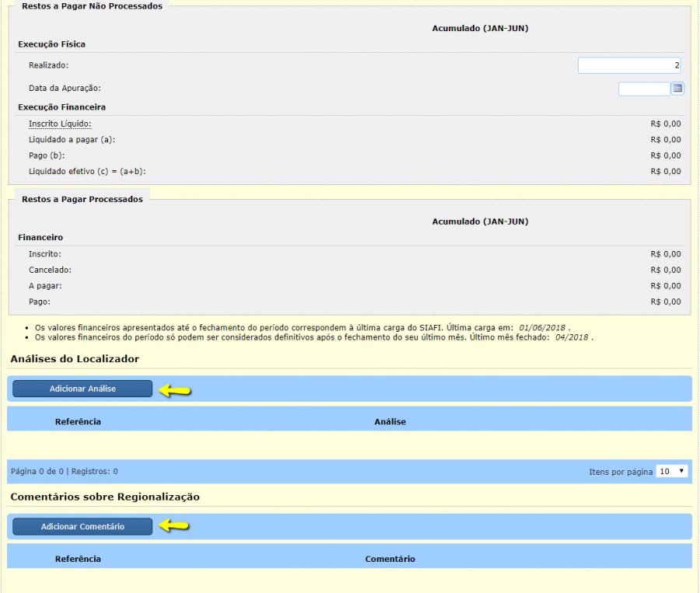The image size is (700, 593).
Task: Select the Análise column header
Action: (390, 422)
